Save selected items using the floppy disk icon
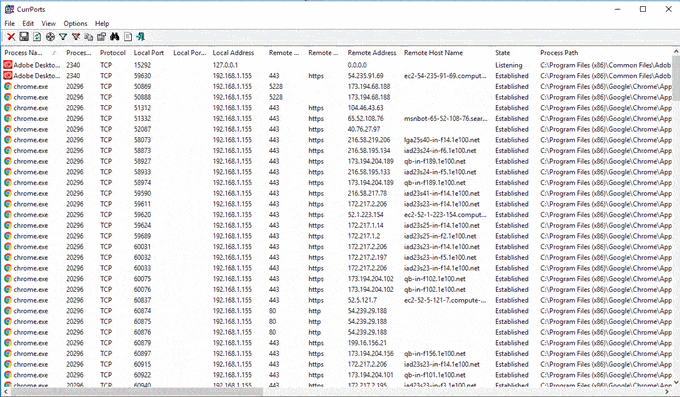Image resolution: width=680 pixels, height=397 pixels. [x=24, y=37]
